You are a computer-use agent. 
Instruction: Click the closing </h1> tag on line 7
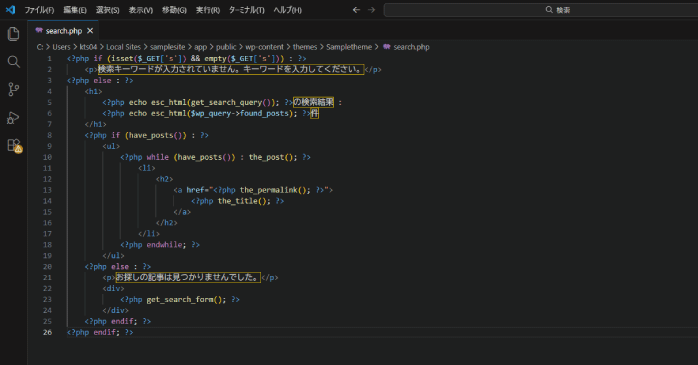click(x=95, y=124)
